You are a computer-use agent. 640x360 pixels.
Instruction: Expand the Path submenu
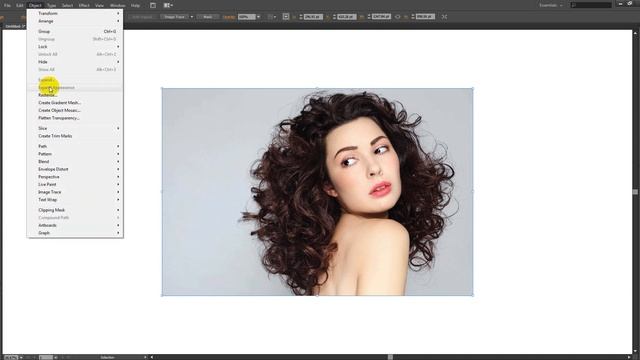click(75, 146)
